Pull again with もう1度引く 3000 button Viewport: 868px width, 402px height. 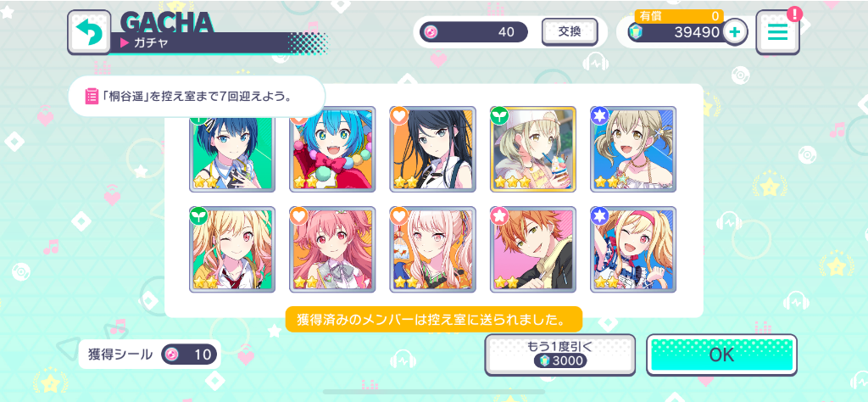[x=560, y=355]
